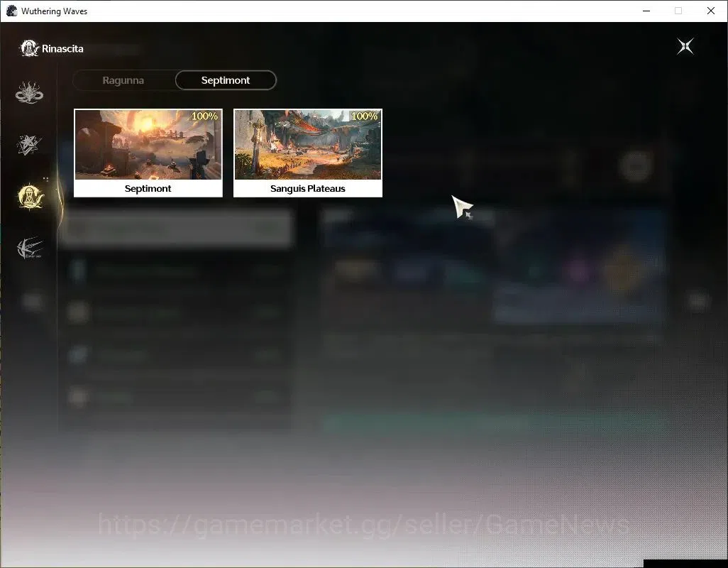This screenshot has height=568, width=728.
Task: Click the Rinascita emblem in the header
Action: [29, 48]
